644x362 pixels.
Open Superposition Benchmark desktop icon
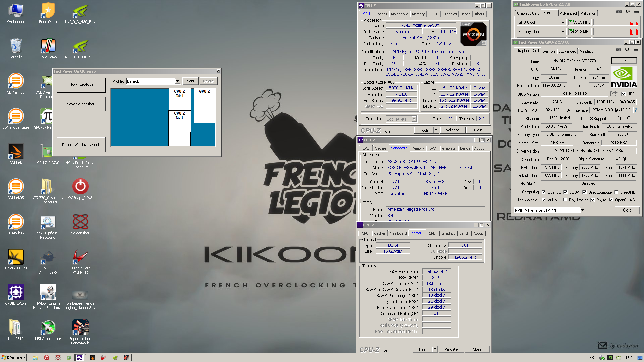80,332
